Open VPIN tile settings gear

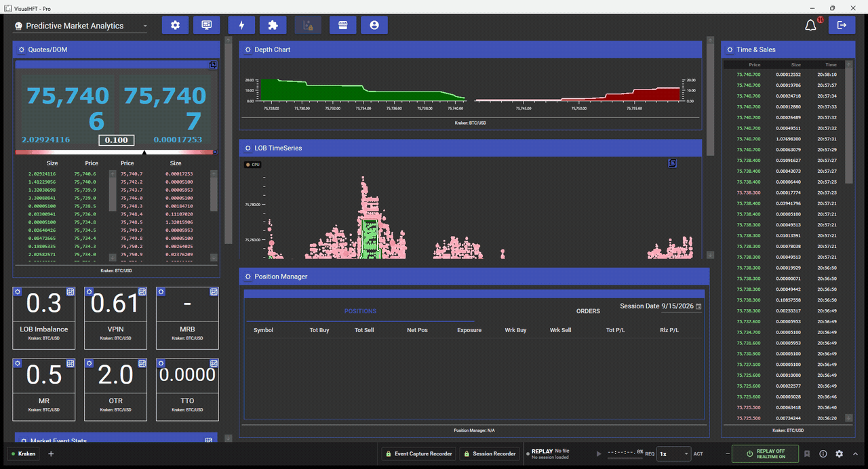click(x=90, y=291)
